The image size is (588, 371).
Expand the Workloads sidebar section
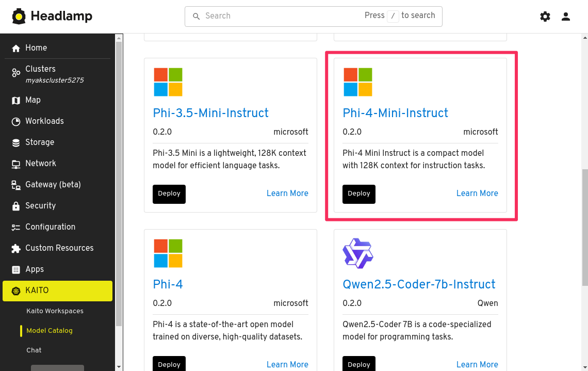pyautogui.click(x=44, y=121)
